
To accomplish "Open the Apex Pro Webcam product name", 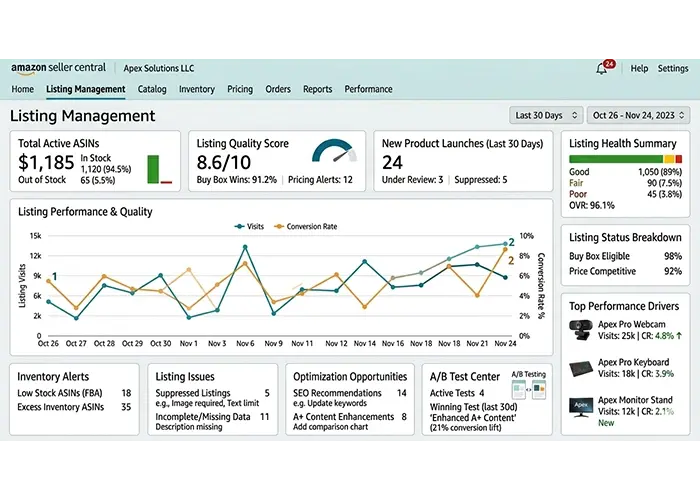I will (x=631, y=325).
